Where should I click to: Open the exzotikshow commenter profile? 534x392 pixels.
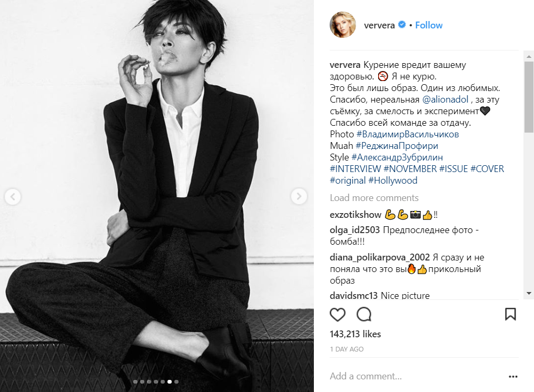tap(355, 215)
